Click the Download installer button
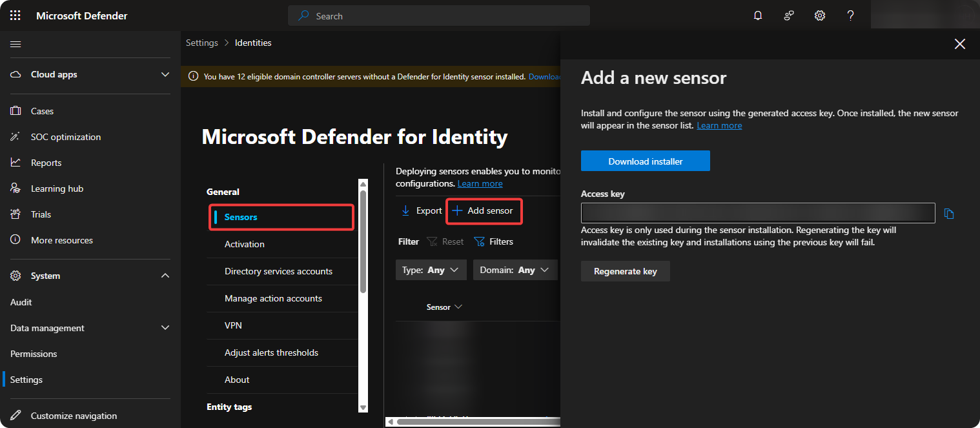Image resolution: width=980 pixels, height=428 pixels. click(645, 161)
